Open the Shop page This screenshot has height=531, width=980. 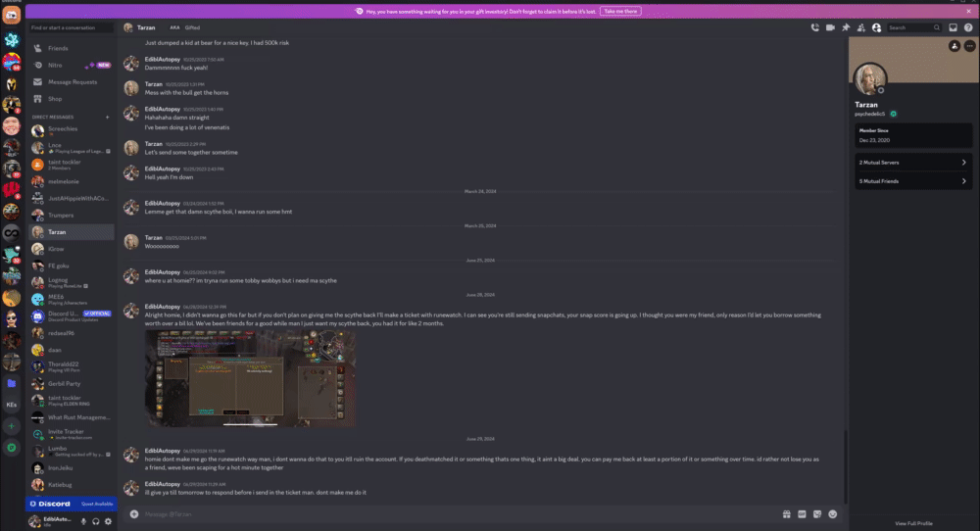click(x=71, y=99)
